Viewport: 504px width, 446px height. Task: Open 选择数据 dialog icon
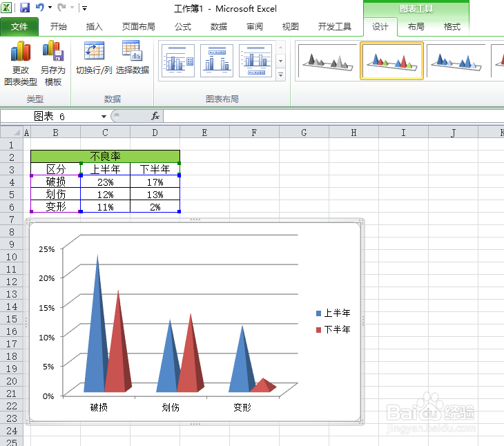[133, 57]
